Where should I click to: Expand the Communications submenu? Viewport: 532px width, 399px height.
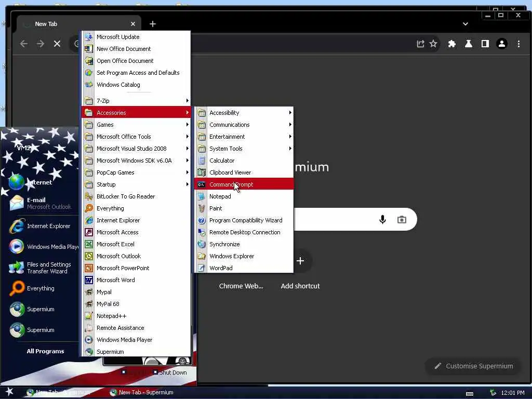[244, 125]
